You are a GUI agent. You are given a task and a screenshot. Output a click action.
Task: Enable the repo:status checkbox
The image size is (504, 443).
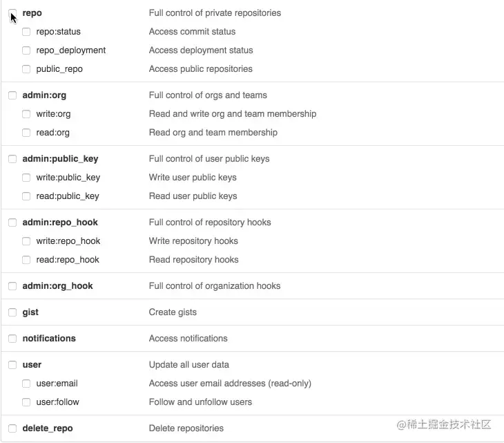tap(26, 32)
